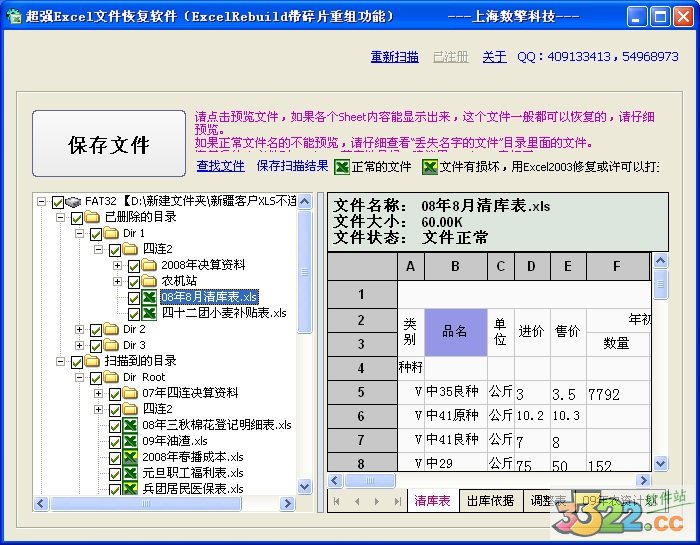Toggle checkbox for 四十二团小麦补贴表.xls
Screen dimensions: 700x545
pyautogui.click(x=134, y=314)
